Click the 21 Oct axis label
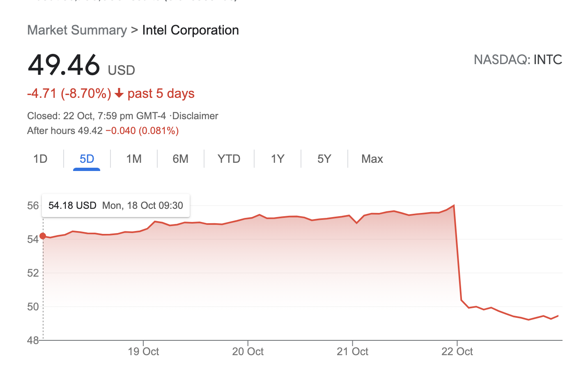The width and height of the screenshot is (588, 379). pyautogui.click(x=352, y=352)
